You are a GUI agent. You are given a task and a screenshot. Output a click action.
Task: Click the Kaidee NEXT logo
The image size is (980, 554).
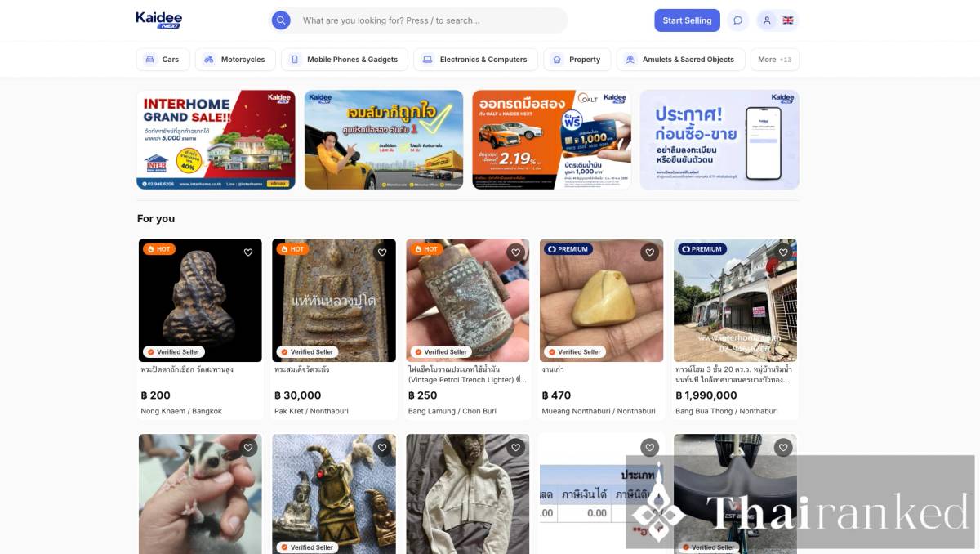coord(158,20)
